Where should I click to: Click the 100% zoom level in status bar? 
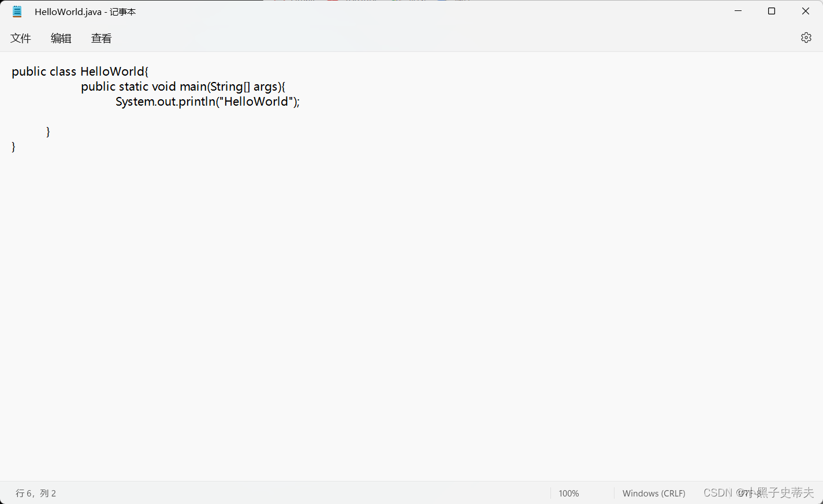pos(568,493)
